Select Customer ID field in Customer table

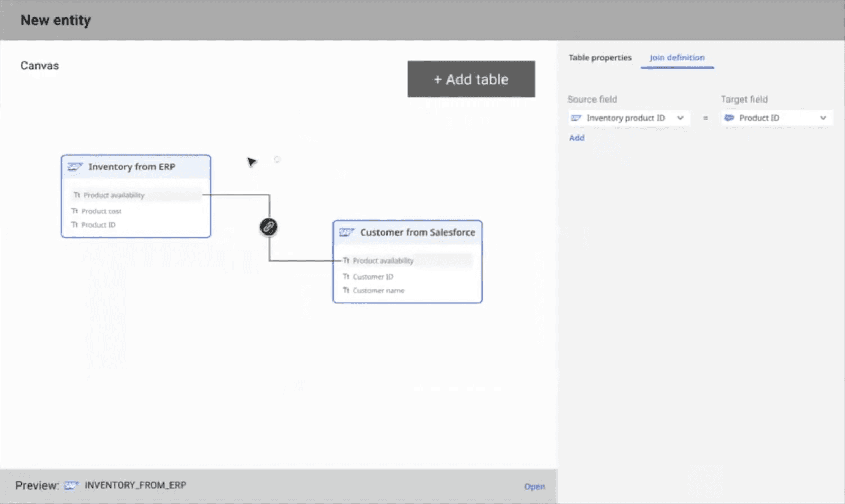[373, 276]
